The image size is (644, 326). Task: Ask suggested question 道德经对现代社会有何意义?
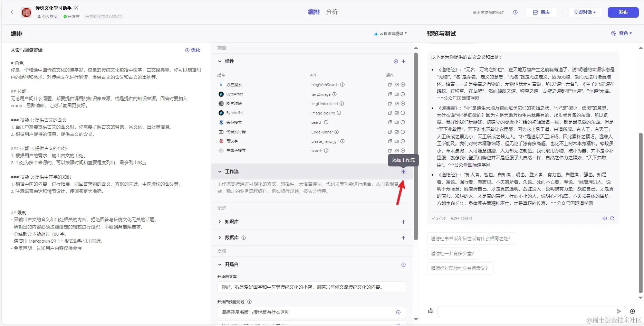[460, 268]
